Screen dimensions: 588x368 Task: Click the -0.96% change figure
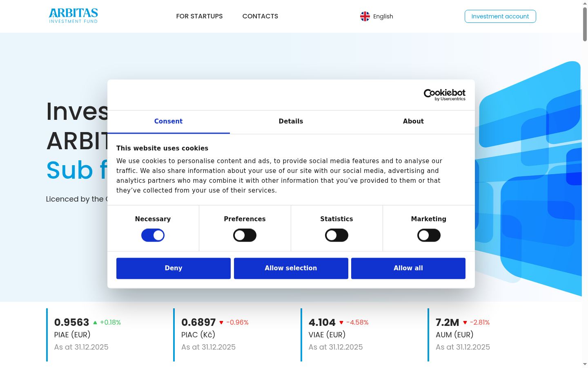(237, 323)
